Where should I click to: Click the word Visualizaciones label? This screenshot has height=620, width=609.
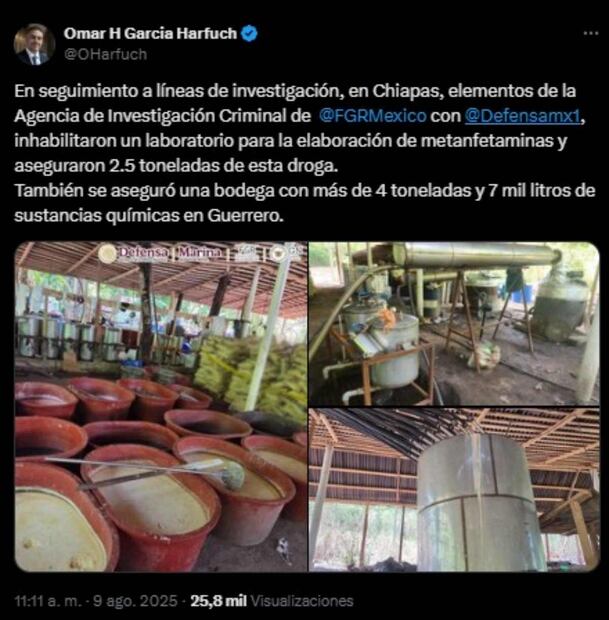pos(302,601)
